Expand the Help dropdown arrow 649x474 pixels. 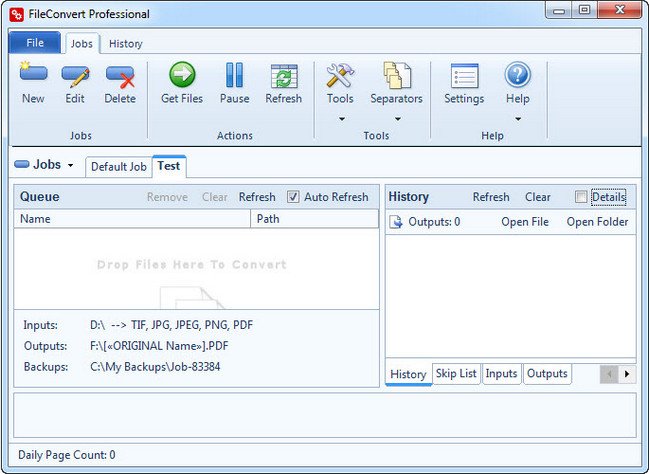[518, 119]
